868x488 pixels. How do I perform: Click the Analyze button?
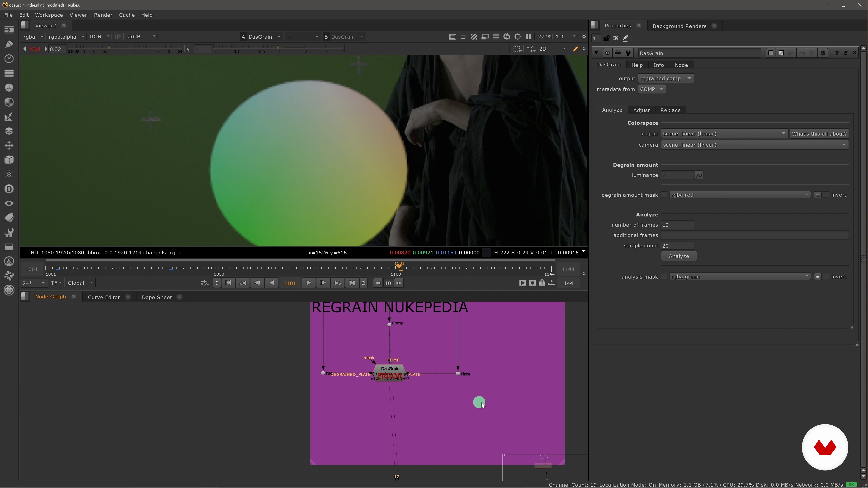click(679, 256)
